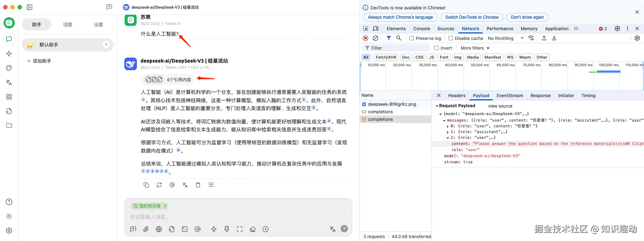644x241 pixels.
Task: Stop recording the network log in DevTools
Action: coord(365,38)
